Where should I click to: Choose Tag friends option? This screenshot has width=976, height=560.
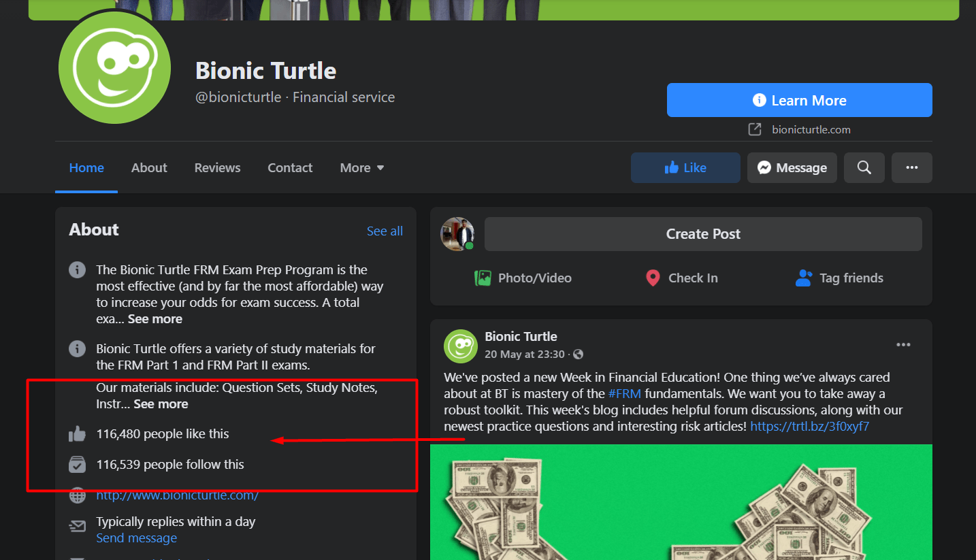839,278
